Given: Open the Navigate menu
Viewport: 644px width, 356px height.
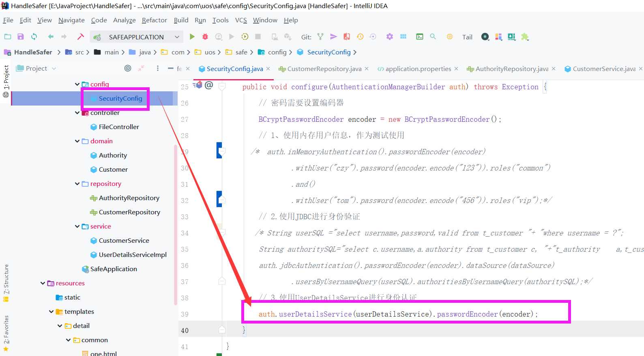Looking at the screenshot, I should pyautogui.click(x=71, y=20).
